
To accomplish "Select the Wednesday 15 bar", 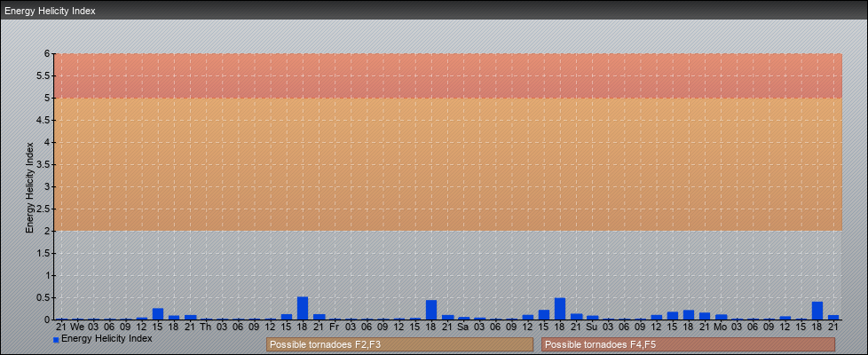I will pos(158,314).
